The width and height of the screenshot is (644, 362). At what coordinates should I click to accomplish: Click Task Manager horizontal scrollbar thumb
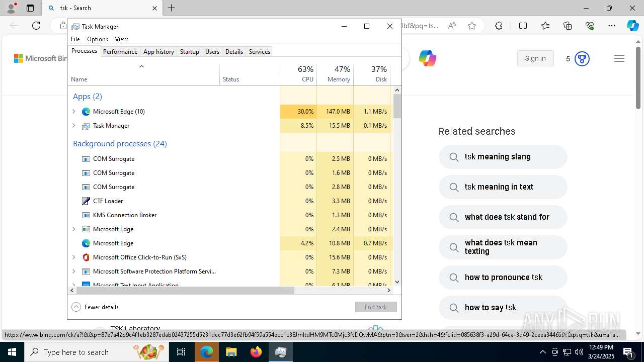[x=185, y=291]
